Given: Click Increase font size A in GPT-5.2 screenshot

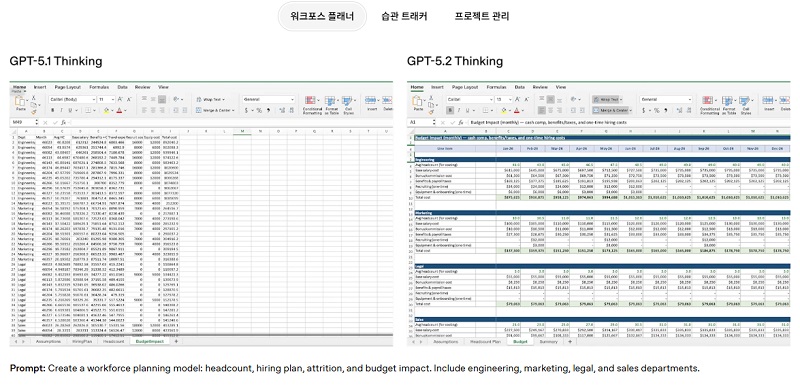Looking at the screenshot, I should click(x=517, y=99).
